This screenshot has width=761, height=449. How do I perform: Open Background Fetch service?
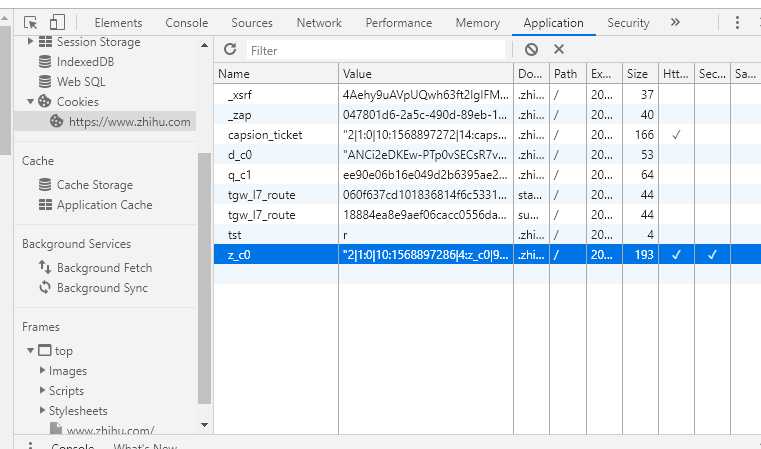[x=104, y=267]
